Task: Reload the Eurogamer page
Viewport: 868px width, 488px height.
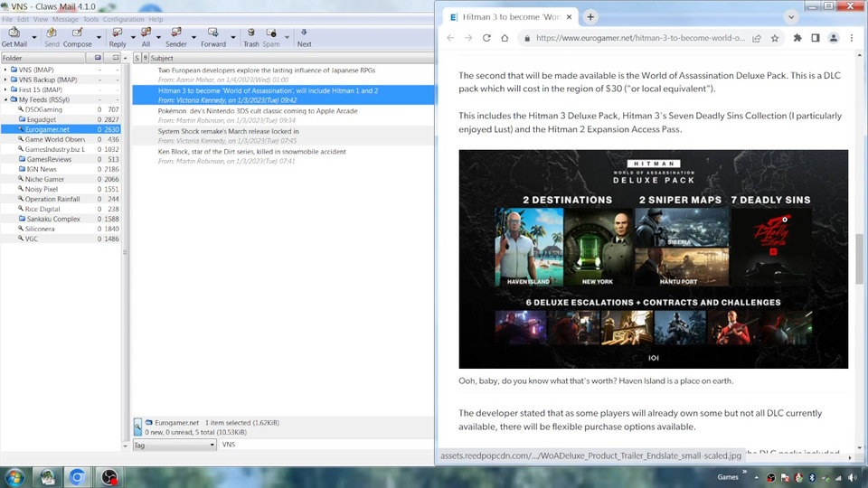Action: click(x=486, y=38)
